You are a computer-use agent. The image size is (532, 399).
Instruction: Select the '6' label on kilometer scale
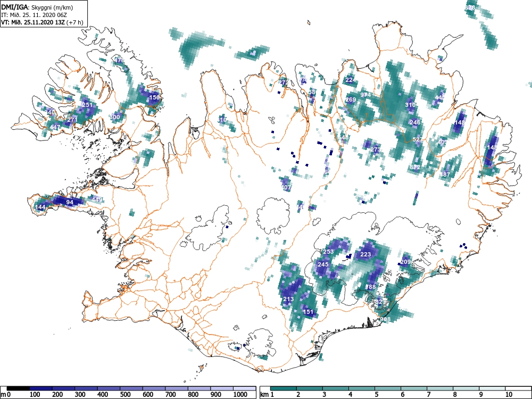click(402, 395)
